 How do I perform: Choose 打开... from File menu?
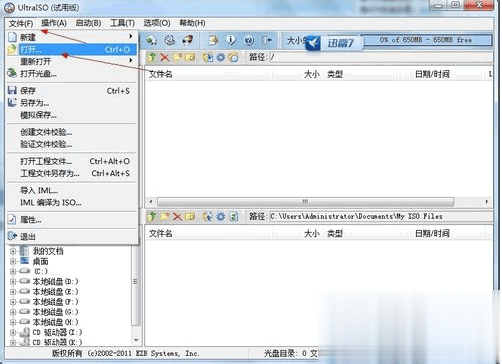pos(72,49)
